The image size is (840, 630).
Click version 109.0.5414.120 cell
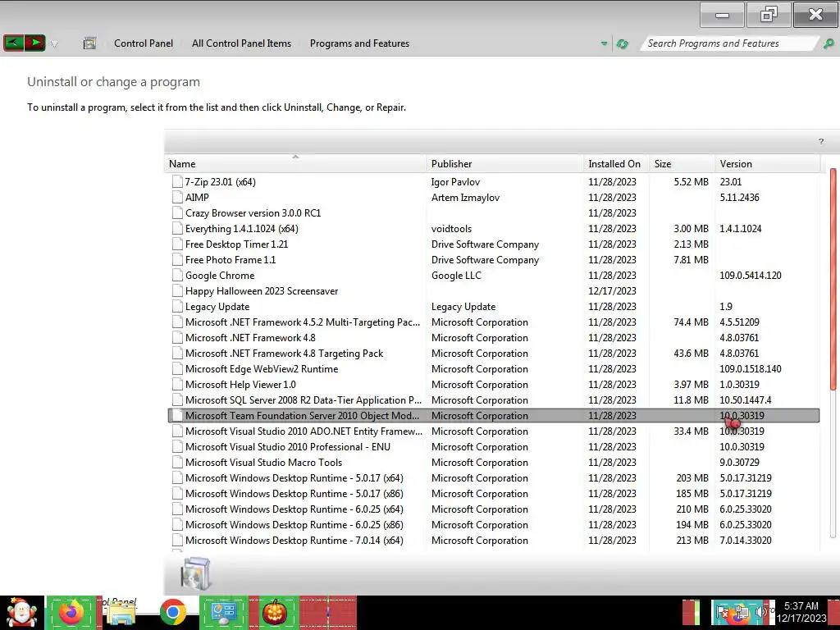(x=750, y=276)
